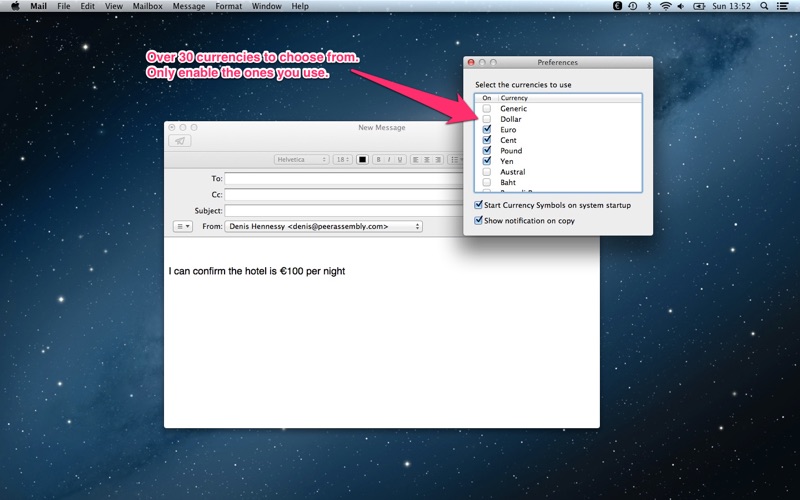
Task: Open the Edit menu
Action: pos(87,6)
